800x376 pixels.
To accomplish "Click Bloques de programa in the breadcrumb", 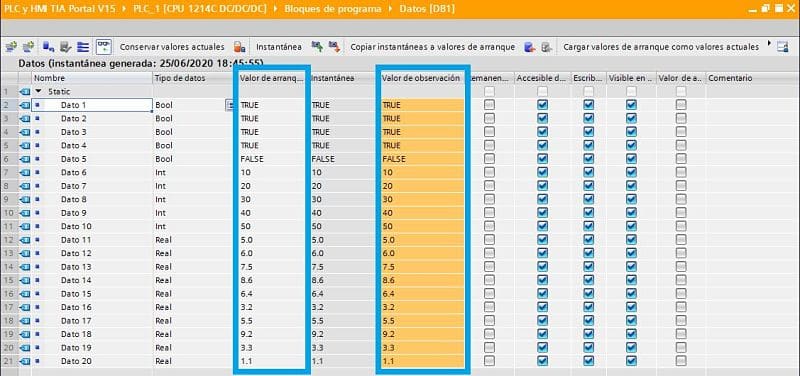I will click(x=333, y=9).
